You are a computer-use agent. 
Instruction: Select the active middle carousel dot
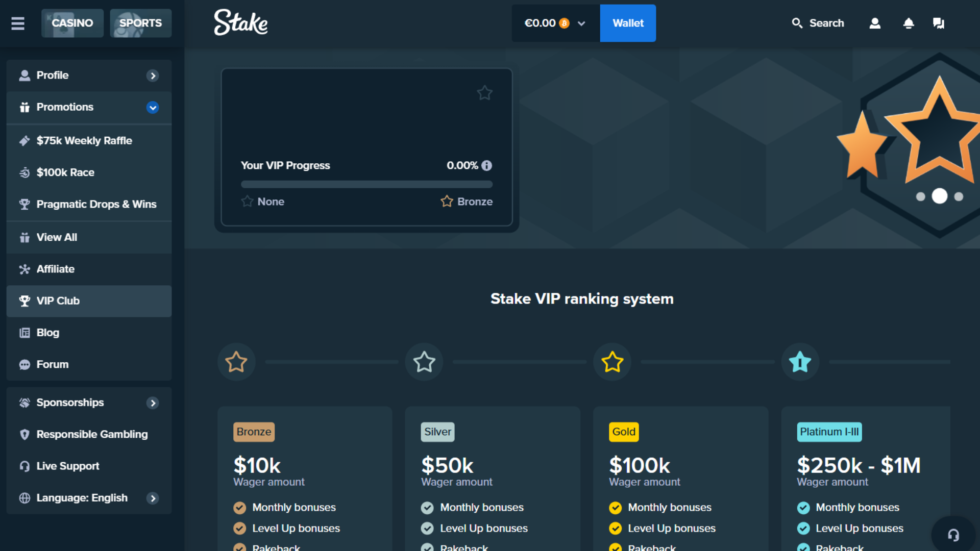939,196
